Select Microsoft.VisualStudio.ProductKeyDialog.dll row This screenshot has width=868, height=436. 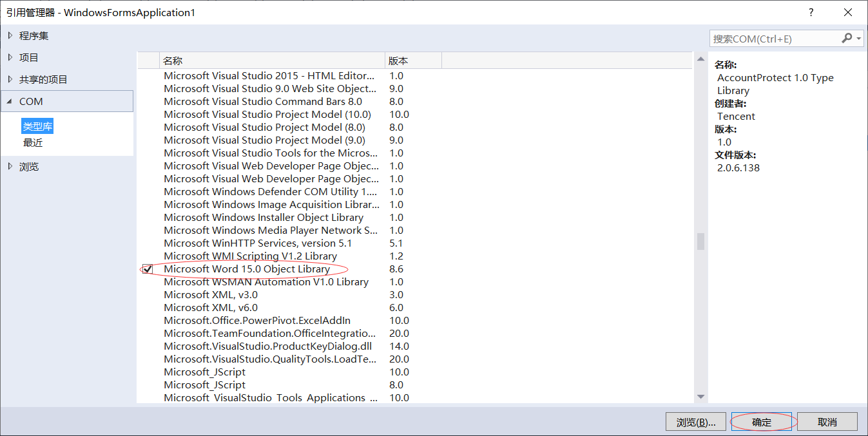[414, 346]
